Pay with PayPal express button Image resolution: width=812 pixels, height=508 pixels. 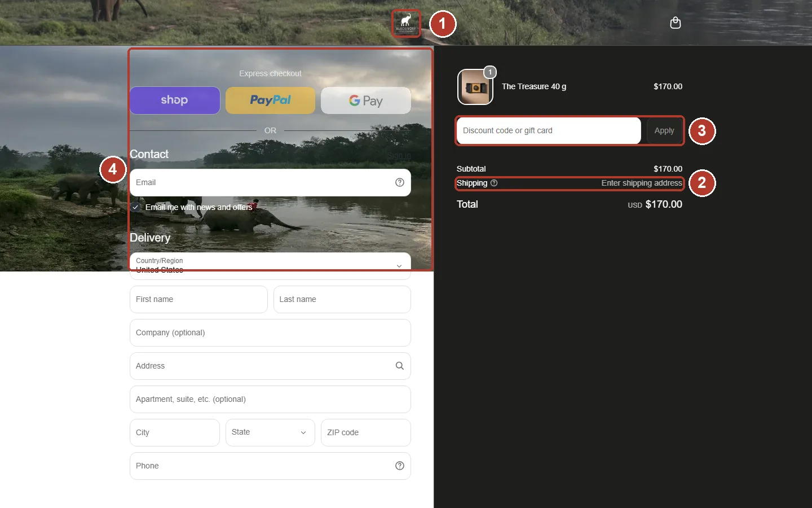point(270,100)
